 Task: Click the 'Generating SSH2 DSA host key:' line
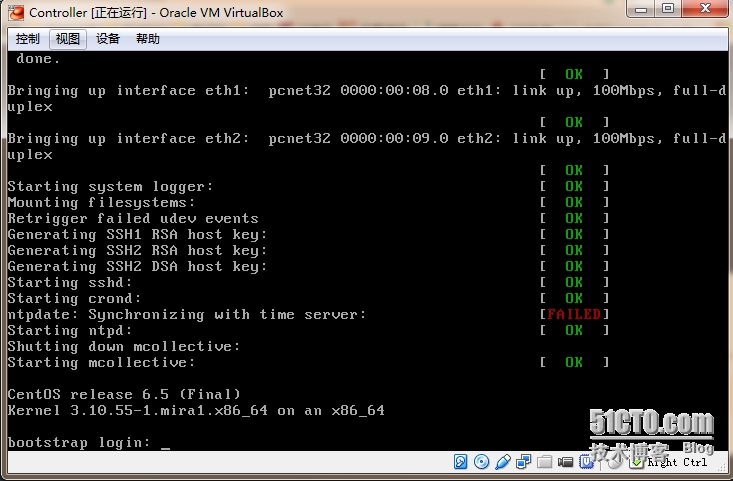coord(137,266)
